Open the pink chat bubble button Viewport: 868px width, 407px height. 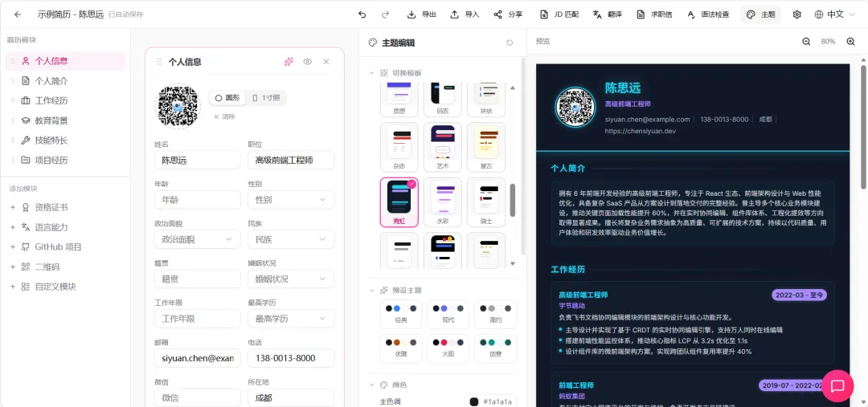pos(837,385)
